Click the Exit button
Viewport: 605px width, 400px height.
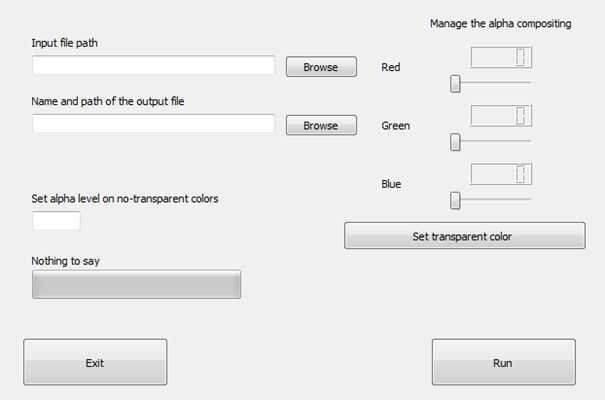pos(95,363)
